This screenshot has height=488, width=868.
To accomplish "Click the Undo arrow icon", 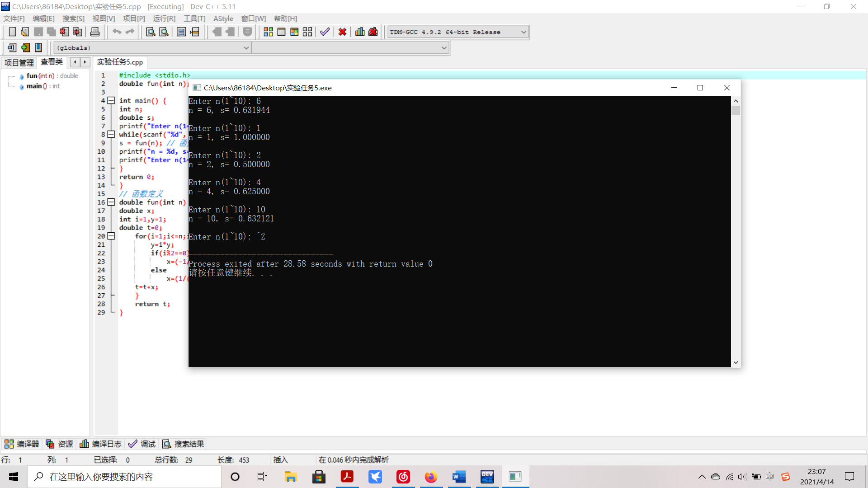I will point(117,32).
